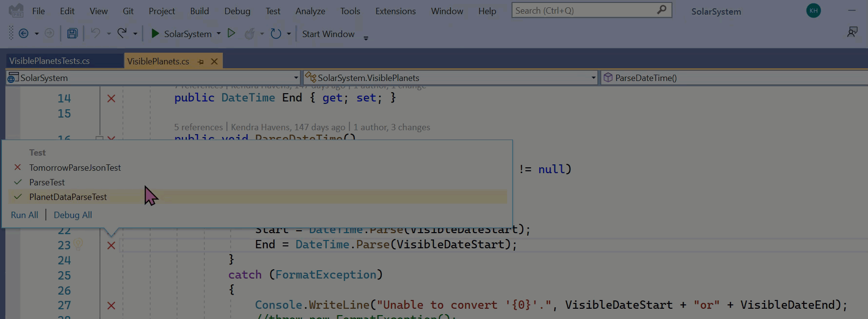Click the Redo arrow icon
868x319 pixels.
(122, 34)
